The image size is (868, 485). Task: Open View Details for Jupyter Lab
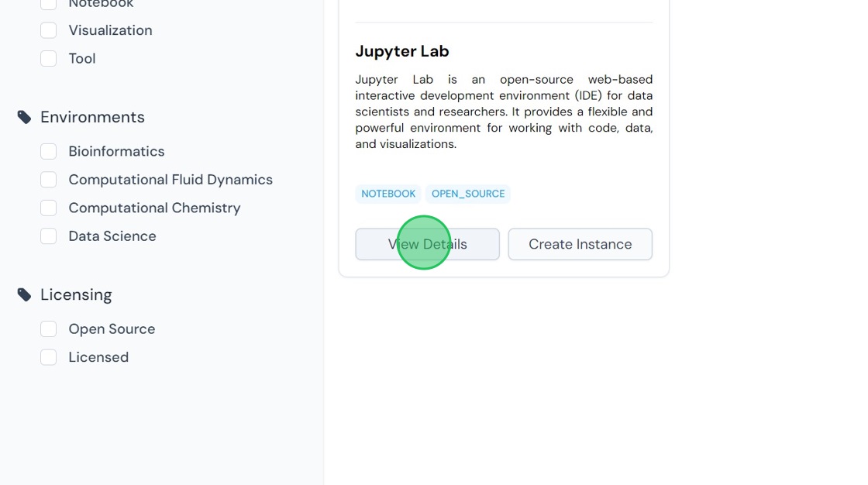click(427, 244)
